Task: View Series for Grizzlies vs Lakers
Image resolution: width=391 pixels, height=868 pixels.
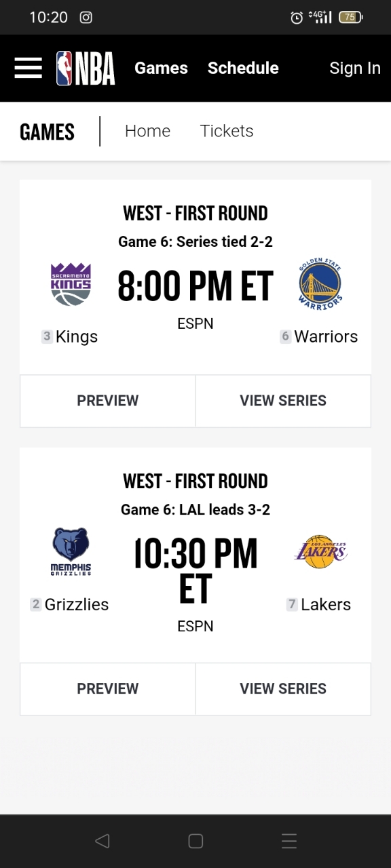Action: tap(283, 689)
